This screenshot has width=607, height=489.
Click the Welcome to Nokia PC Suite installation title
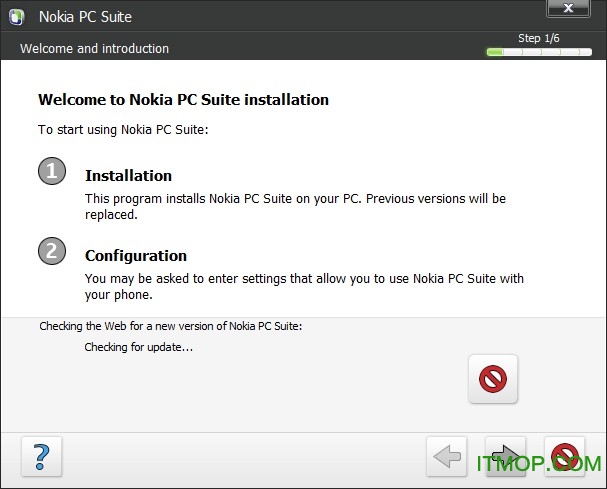click(x=183, y=100)
